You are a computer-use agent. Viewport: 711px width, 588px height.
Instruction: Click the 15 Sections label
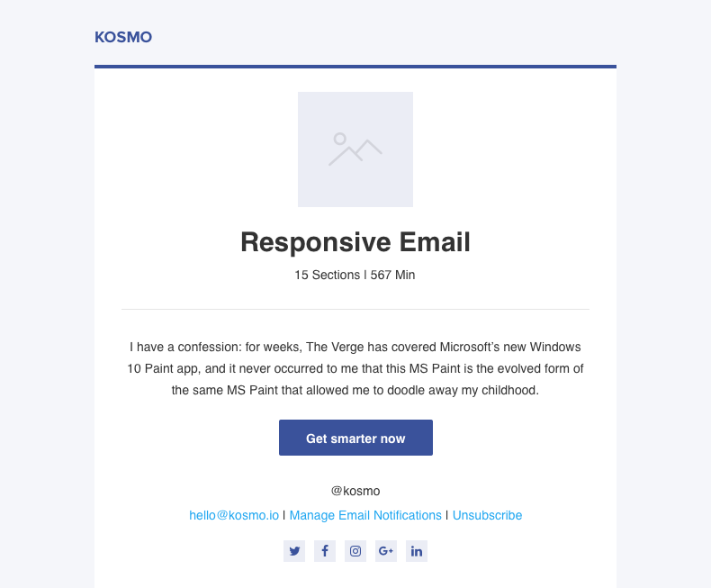327,275
